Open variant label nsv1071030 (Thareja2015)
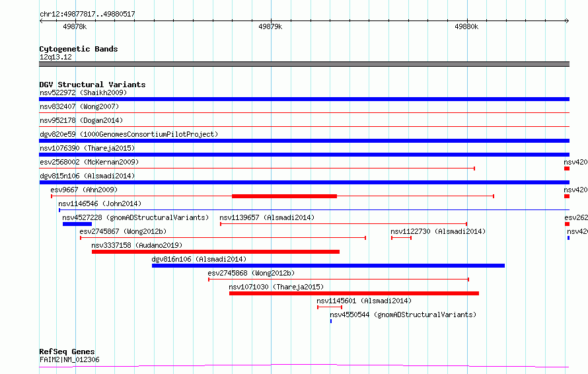The height and width of the screenshot is (374, 588). [276, 287]
